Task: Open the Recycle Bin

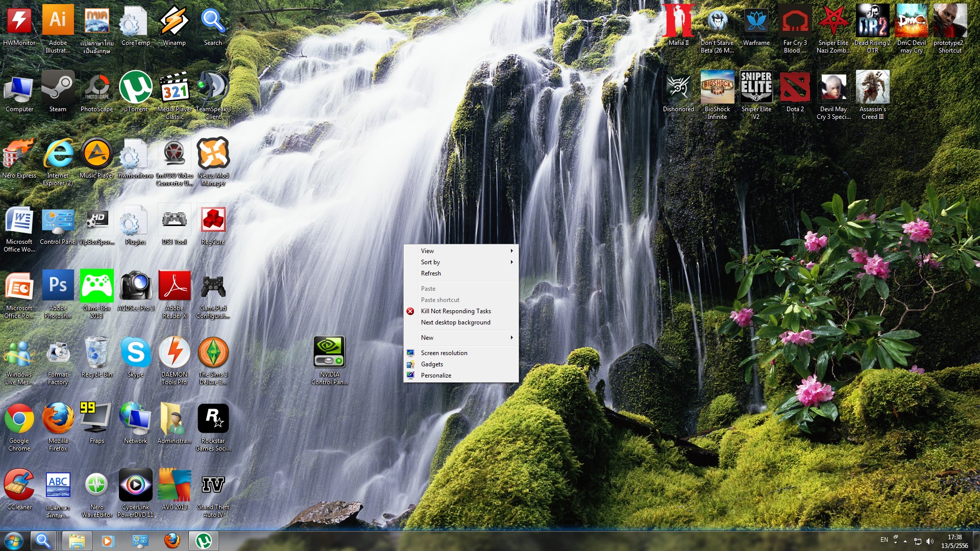Action: coord(96,353)
